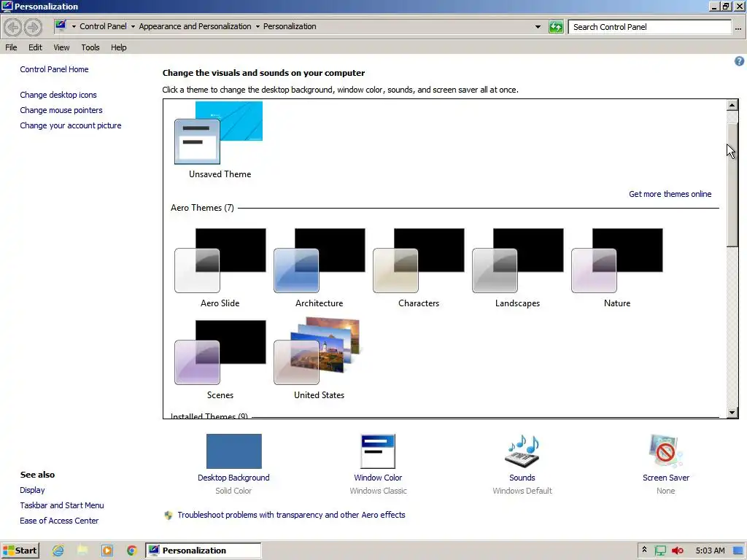
Task: Click the network tray icon
Action: [x=660, y=551]
